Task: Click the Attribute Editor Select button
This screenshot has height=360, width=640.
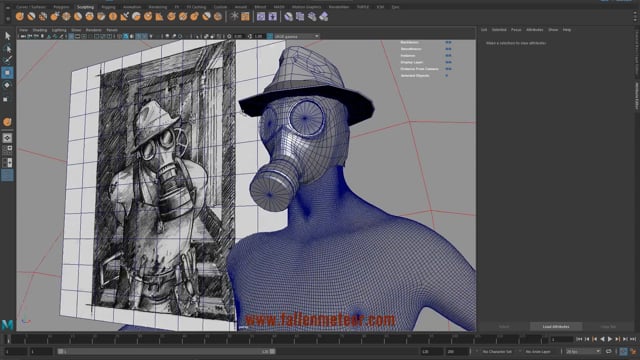Action: tap(504, 327)
